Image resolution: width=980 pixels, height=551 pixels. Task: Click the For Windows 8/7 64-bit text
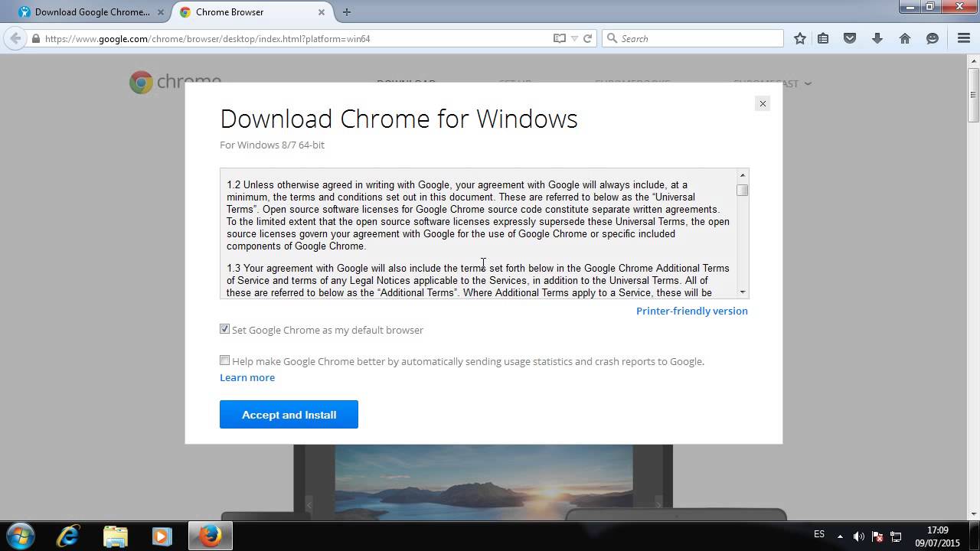[272, 145]
